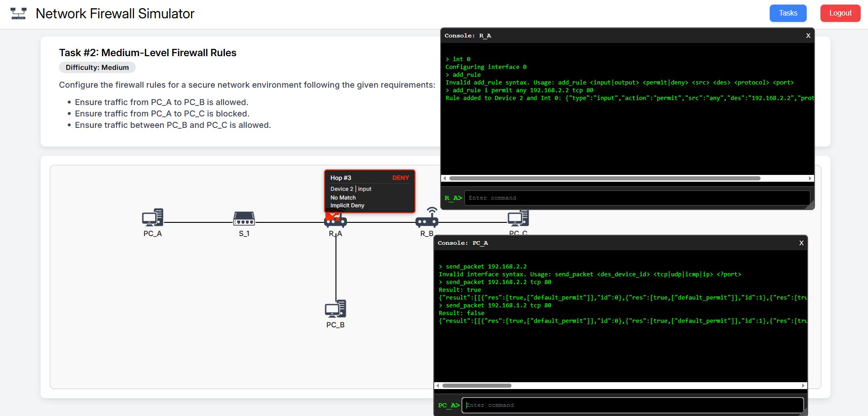868x416 pixels.
Task: Select the PC_B computer node icon
Action: (335, 309)
